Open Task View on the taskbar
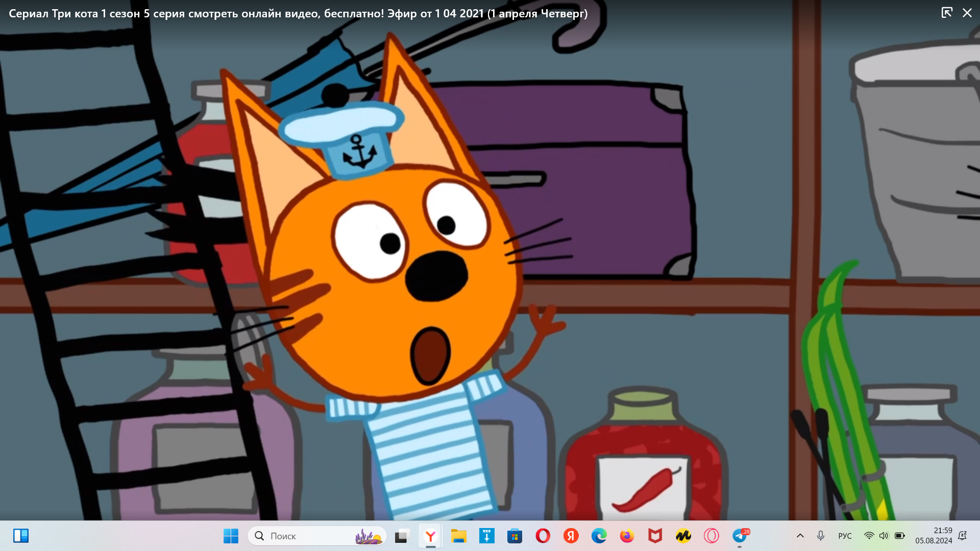The height and width of the screenshot is (551, 980). coord(402,536)
